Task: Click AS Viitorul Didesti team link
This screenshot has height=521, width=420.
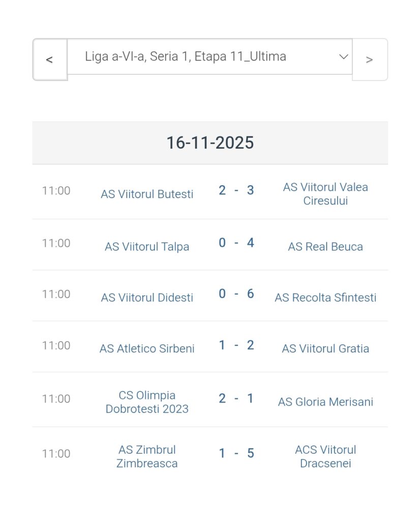Action: [147, 298]
